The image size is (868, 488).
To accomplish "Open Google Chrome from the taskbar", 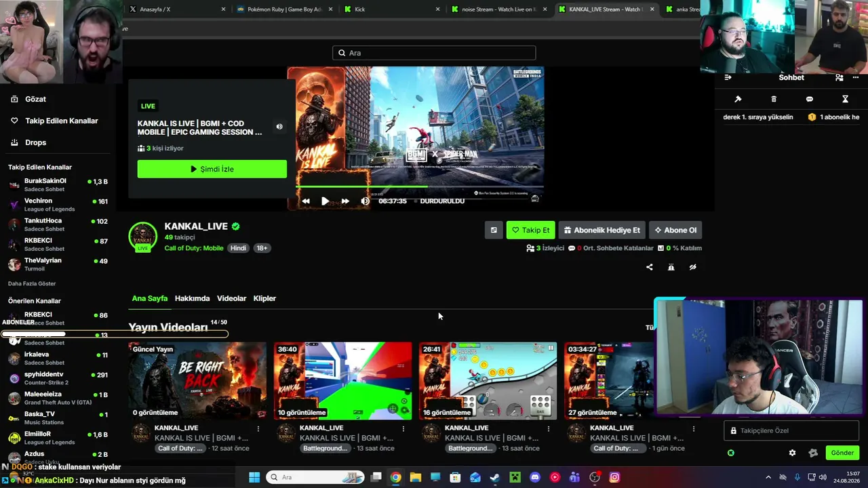I will (x=395, y=477).
